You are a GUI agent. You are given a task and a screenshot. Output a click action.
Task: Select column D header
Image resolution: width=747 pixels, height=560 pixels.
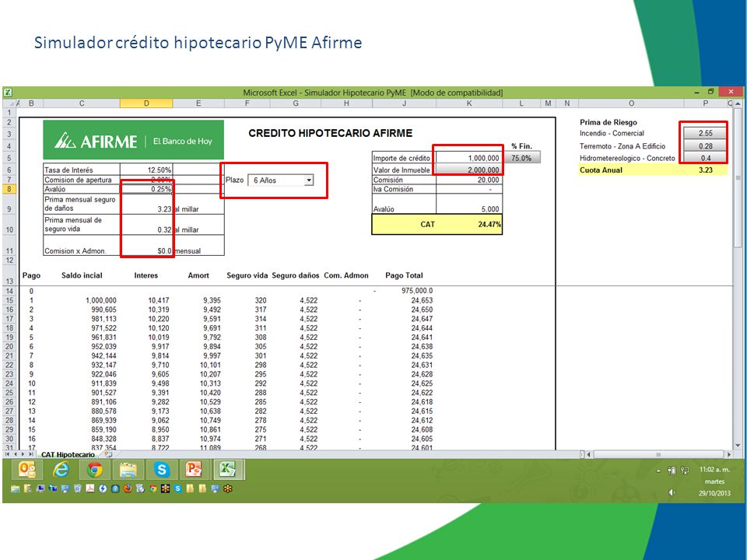[146, 103]
